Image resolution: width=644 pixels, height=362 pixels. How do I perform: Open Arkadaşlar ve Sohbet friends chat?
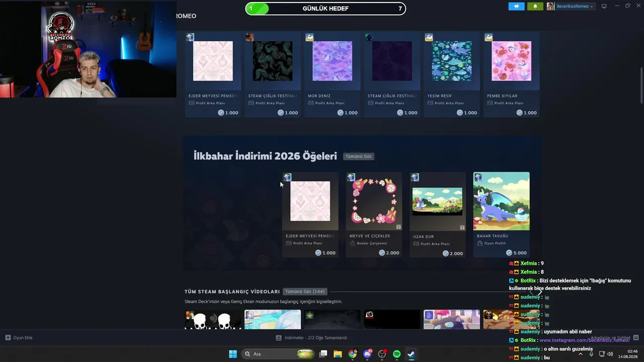pyautogui.click(x=614, y=338)
